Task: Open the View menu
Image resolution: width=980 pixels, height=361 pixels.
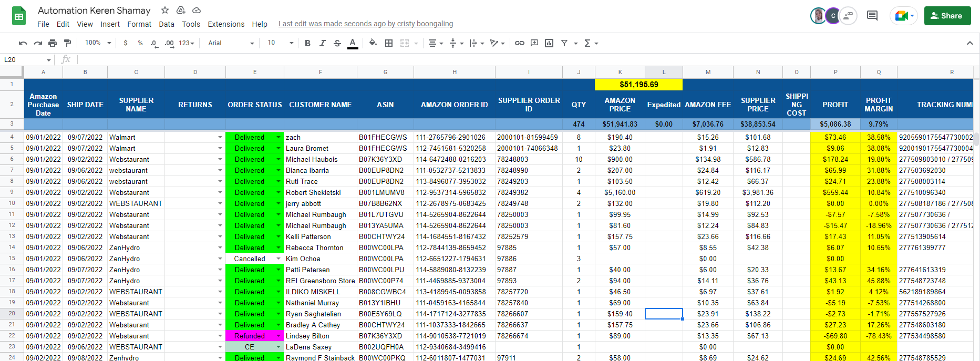Action: 85,24
